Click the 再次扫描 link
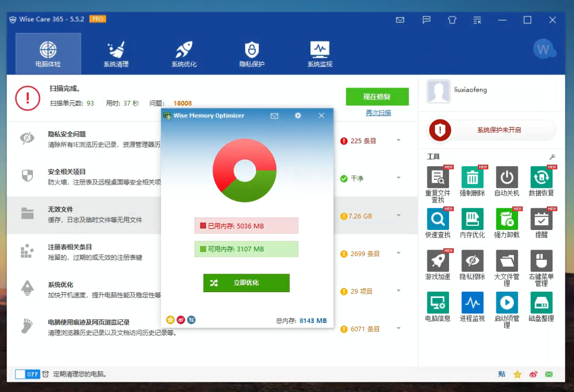Viewport: 574px width, 392px height. [378, 113]
